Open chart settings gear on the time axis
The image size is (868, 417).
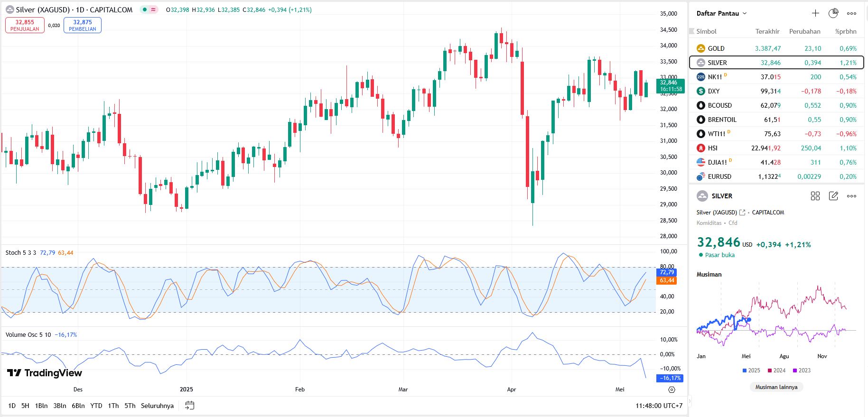[x=672, y=389]
